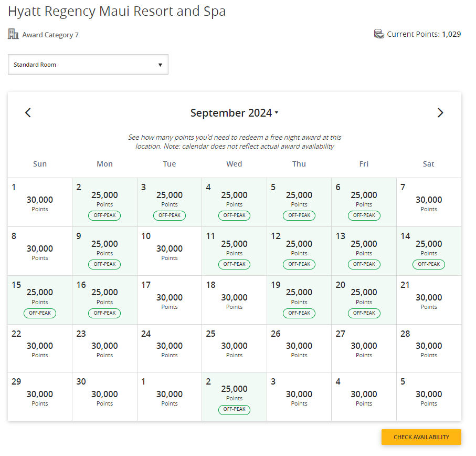Pick September 5 off-peak date
Image resolution: width=476 pixels, height=456 pixels.
[299, 202]
